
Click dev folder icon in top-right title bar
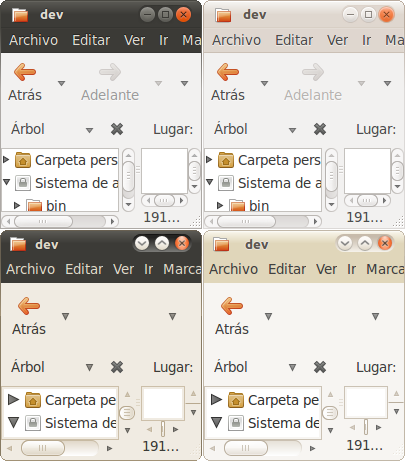point(223,15)
